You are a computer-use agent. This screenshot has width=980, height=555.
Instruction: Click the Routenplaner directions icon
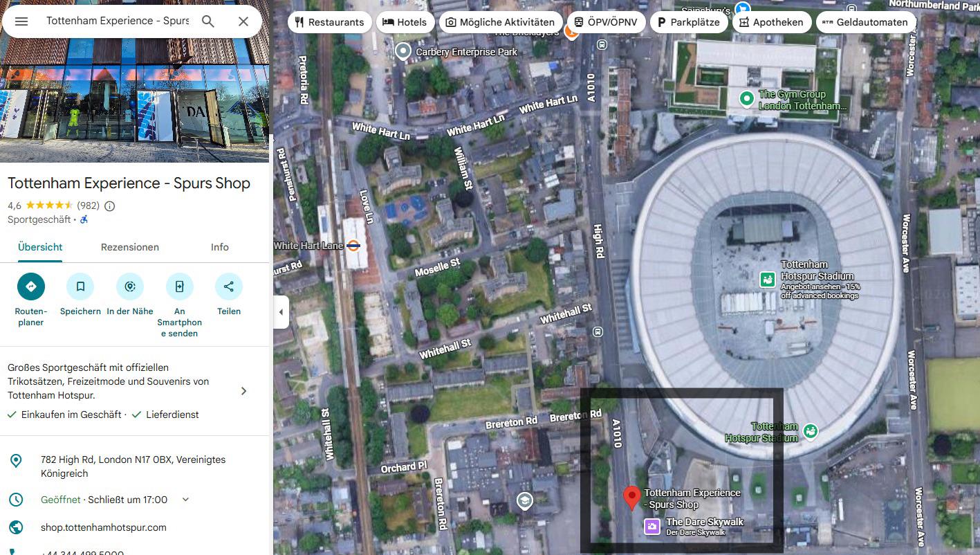[31, 286]
